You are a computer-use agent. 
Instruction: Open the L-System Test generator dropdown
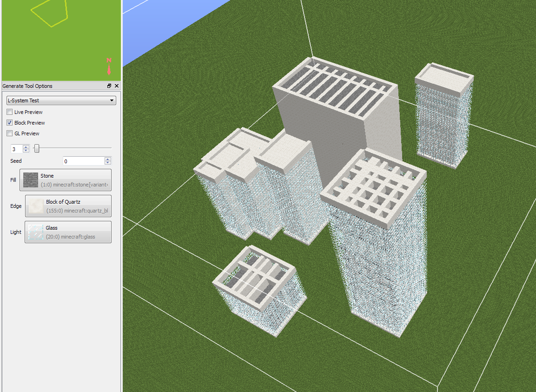(61, 100)
